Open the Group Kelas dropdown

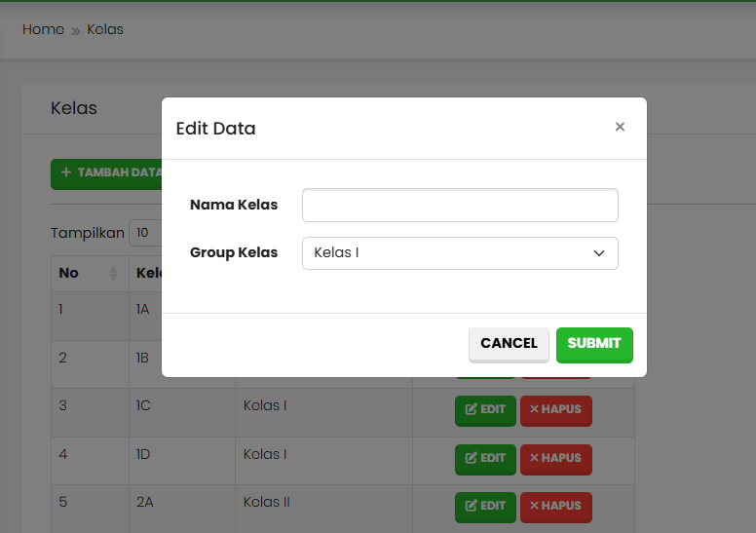(460, 253)
